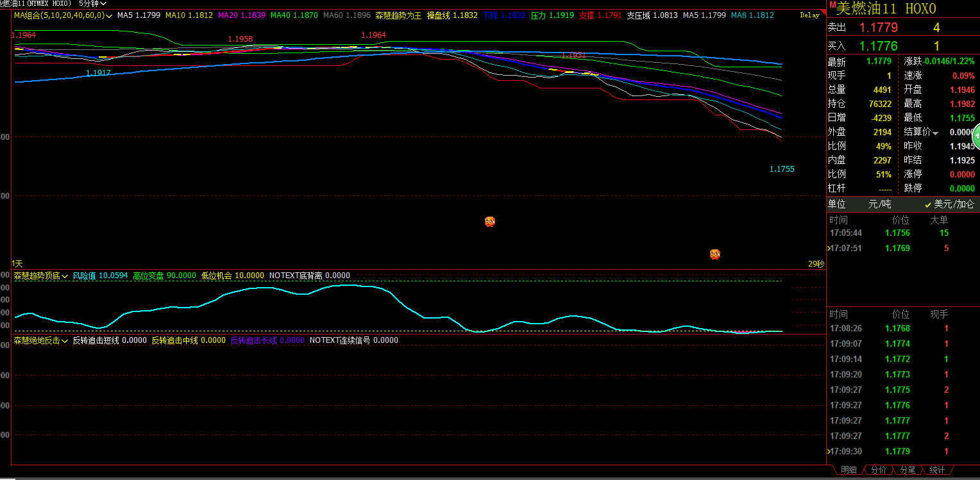Click the yellow arrow marker beside 17:09:30
Screen dimensions: 980x480
pyautogui.click(x=828, y=451)
